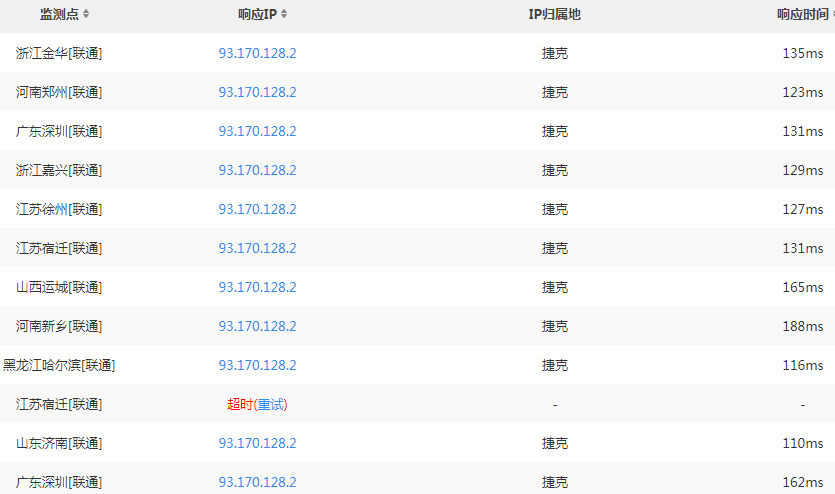835x494 pixels.
Task: Click the 响应时间 column header
Action: coord(803,14)
